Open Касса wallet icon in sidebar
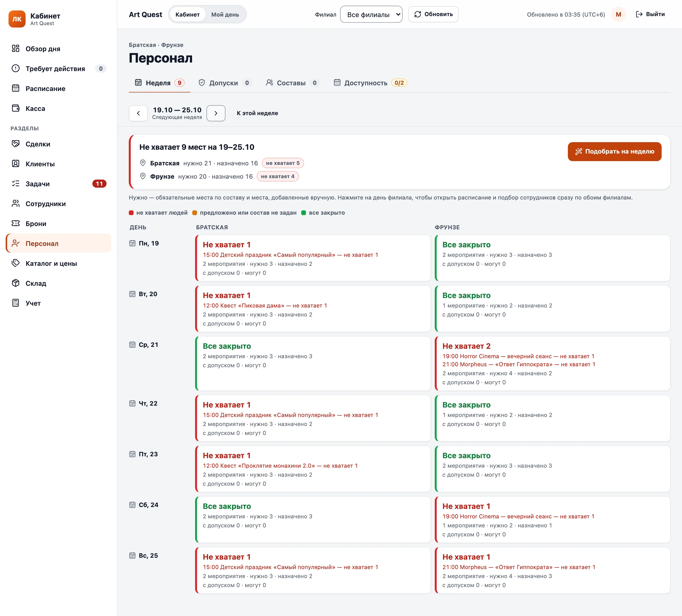Image resolution: width=682 pixels, height=616 pixels. point(16,108)
